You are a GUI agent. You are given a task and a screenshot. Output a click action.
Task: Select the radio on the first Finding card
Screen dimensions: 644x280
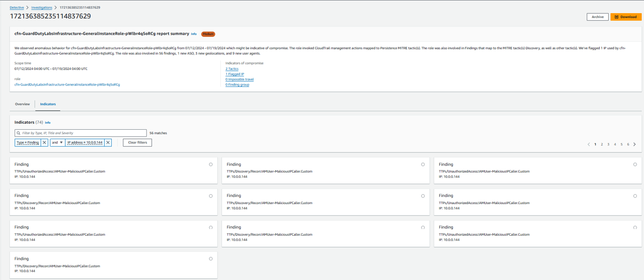[211, 164]
